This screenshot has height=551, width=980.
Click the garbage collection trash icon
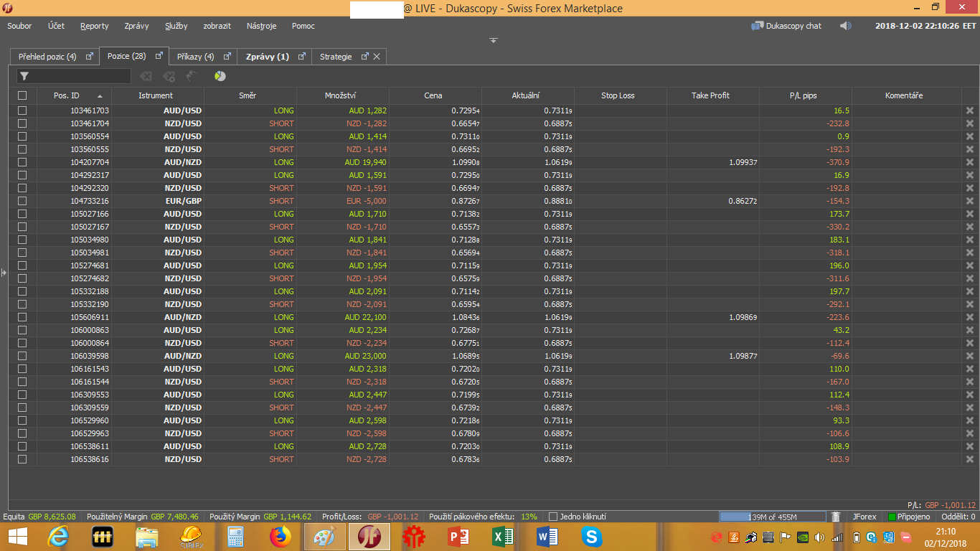pyautogui.click(x=836, y=517)
